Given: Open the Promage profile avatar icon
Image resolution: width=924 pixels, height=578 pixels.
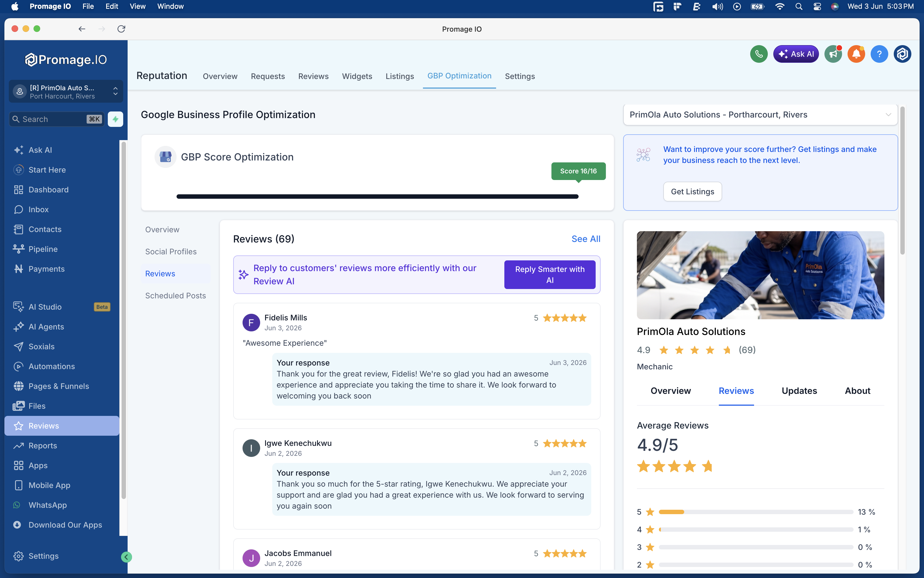Looking at the screenshot, I should 902,54.
